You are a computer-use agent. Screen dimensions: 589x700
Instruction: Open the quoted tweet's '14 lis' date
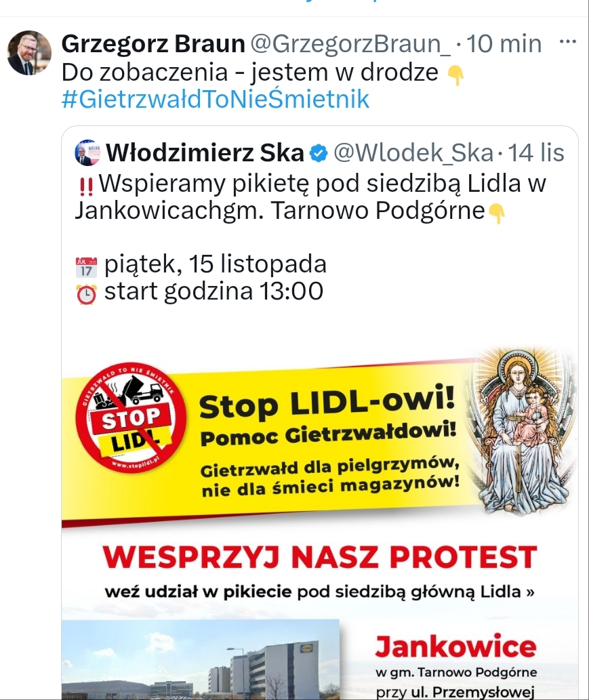click(x=535, y=154)
